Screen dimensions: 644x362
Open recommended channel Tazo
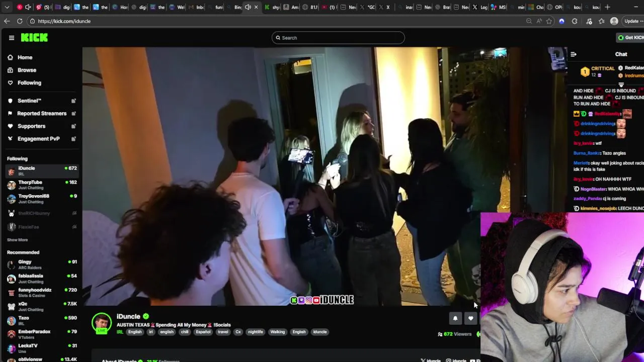42,320
